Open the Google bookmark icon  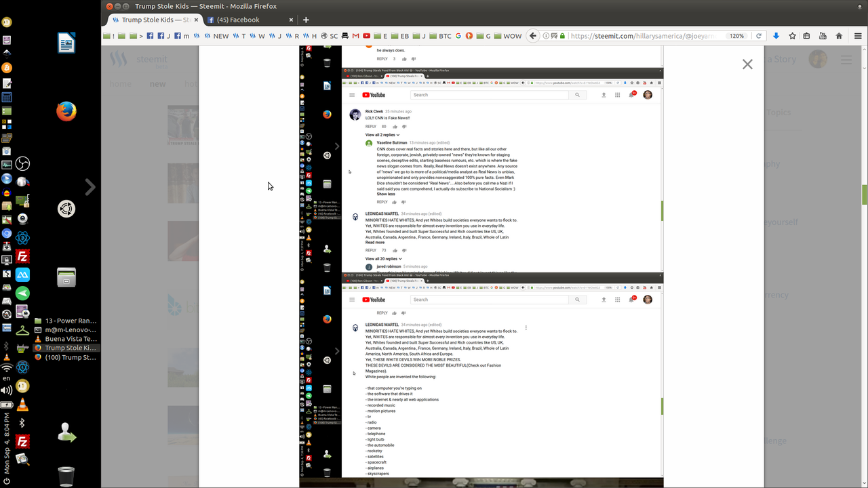458,36
